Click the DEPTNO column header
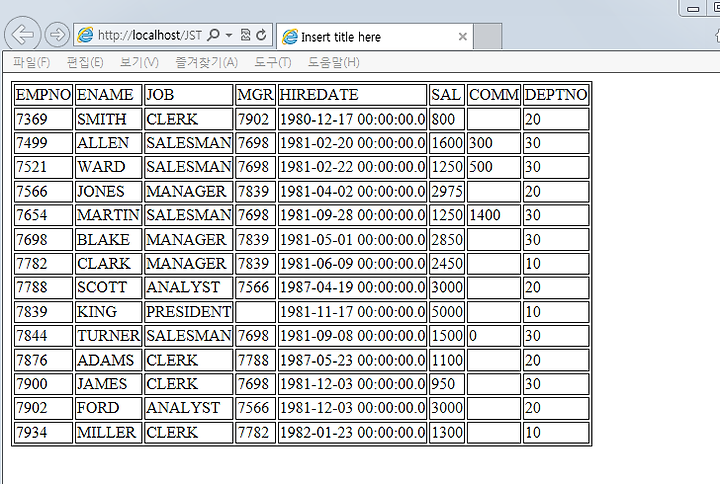720x484 pixels. click(x=556, y=95)
